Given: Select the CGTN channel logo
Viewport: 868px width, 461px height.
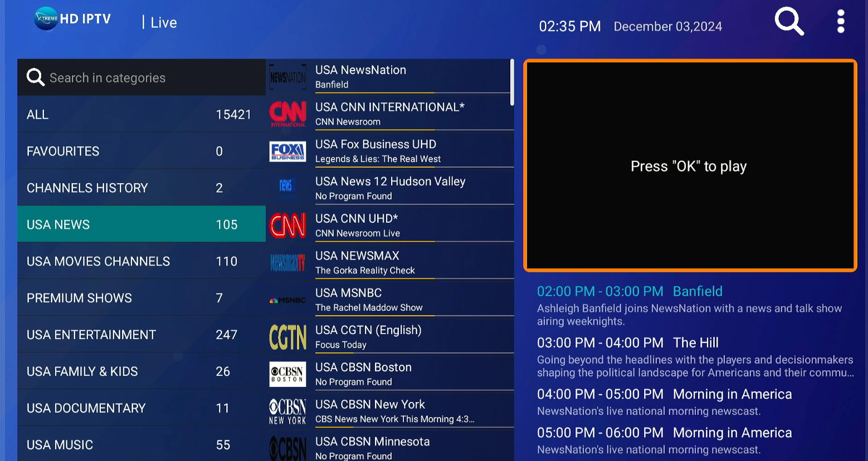Looking at the screenshot, I should tap(288, 337).
